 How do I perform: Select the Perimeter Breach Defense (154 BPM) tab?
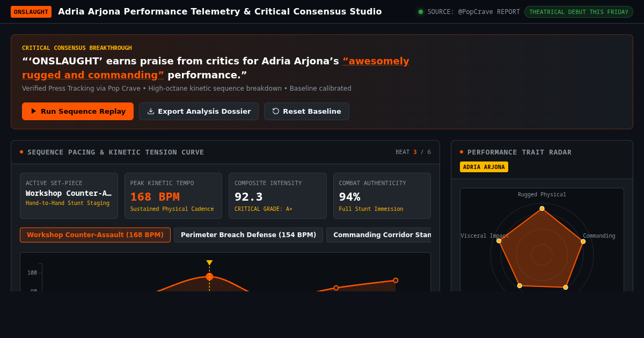click(248, 235)
